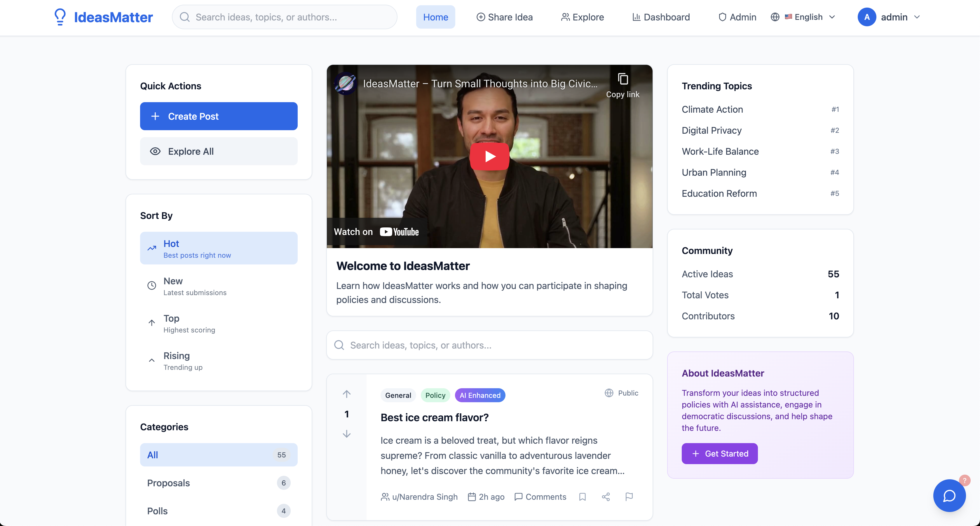Screen dimensions: 980x526
Task: Expand the admin user menu
Action: pyautogui.click(x=889, y=17)
